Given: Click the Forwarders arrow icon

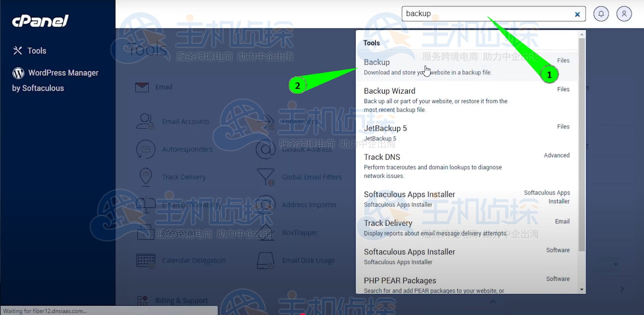Looking at the screenshot, I should (266, 121).
